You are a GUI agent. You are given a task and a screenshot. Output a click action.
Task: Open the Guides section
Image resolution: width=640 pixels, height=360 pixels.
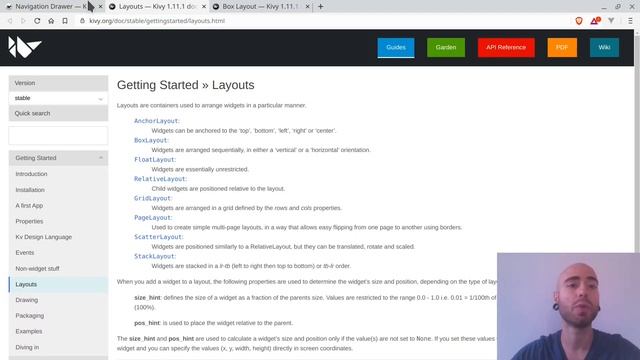click(x=396, y=47)
